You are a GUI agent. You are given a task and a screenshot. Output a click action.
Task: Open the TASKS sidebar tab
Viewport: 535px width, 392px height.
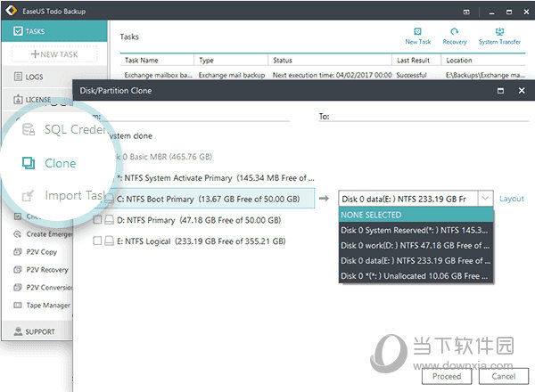pos(54,31)
